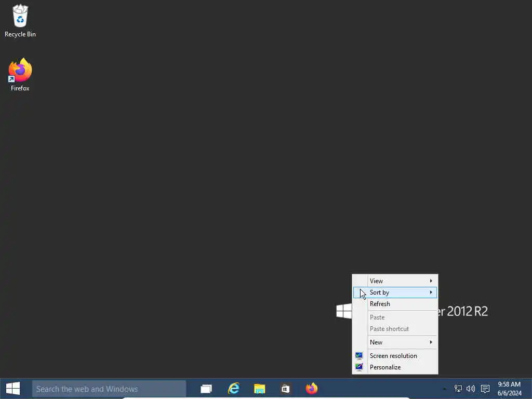The height and width of the screenshot is (399, 532).
Task: Open Task View from the taskbar
Action: [x=206, y=389]
